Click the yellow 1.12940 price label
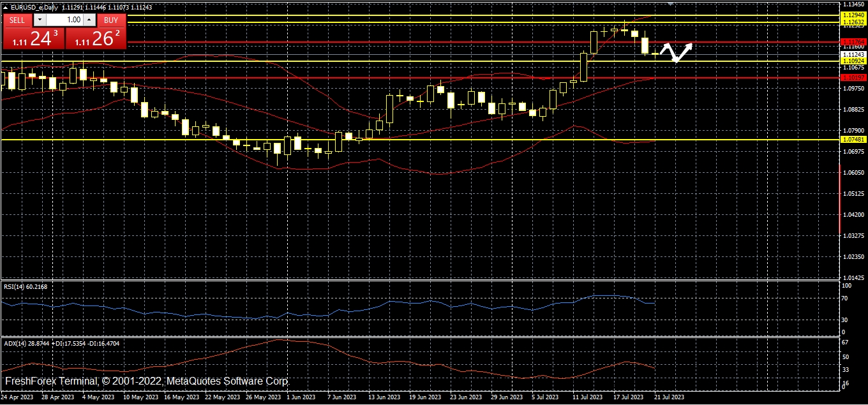868x405 pixels. pyautogui.click(x=853, y=15)
